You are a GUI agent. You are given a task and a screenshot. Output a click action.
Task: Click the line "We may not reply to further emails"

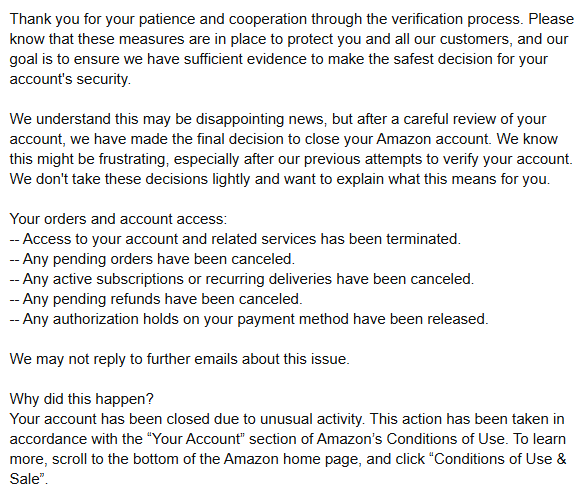pos(180,359)
